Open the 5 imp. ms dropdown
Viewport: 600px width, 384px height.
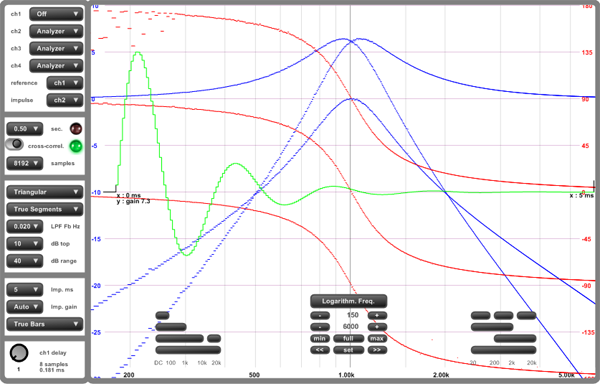pyautogui.click(x=24, y=290)
